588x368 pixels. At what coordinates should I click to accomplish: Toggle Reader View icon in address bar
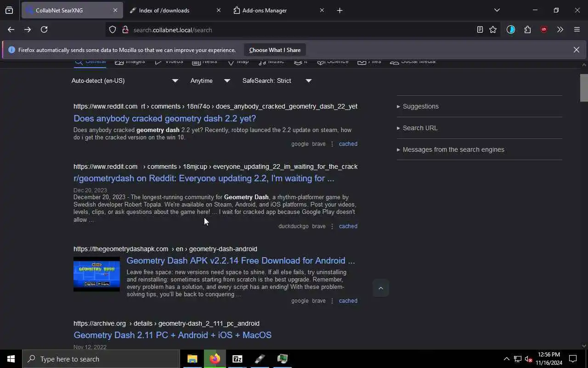(480, 29)
